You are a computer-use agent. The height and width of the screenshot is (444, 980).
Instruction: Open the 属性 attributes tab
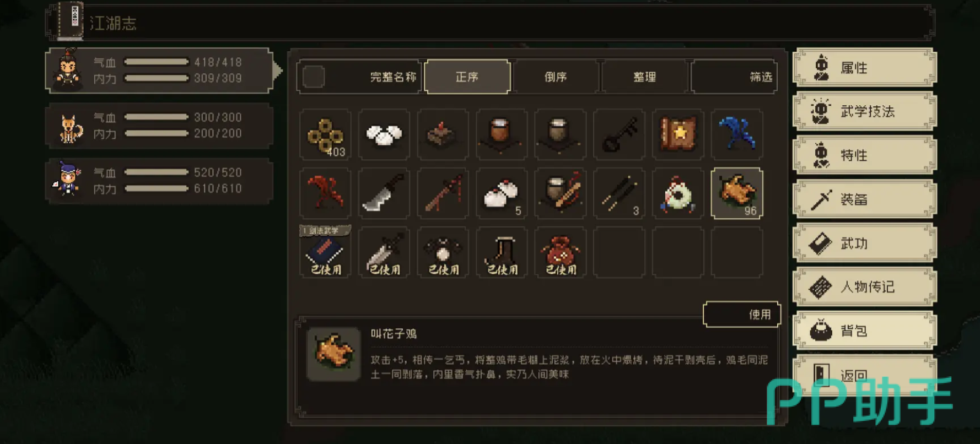click(864, 68)
